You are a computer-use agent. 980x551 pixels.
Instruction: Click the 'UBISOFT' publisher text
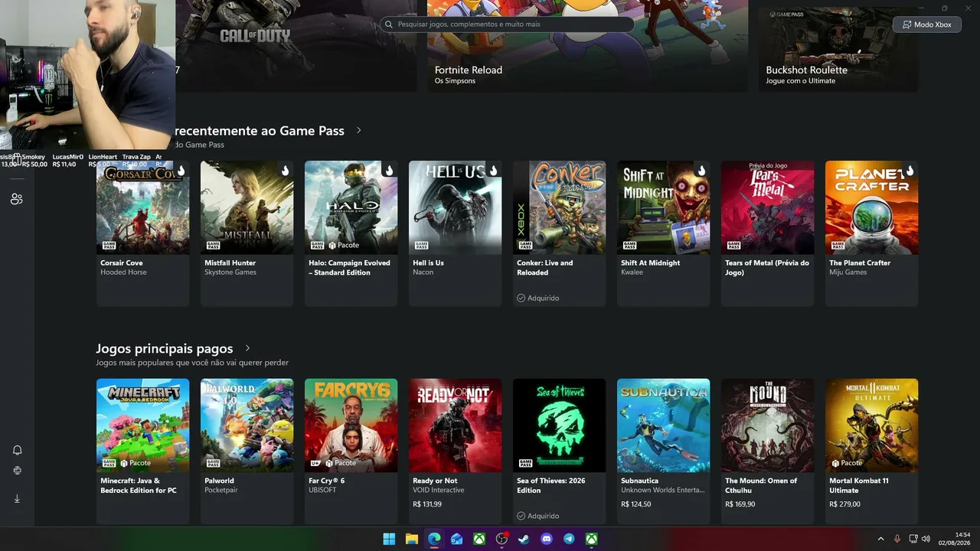pyautogui.click(x=322, y=491)
